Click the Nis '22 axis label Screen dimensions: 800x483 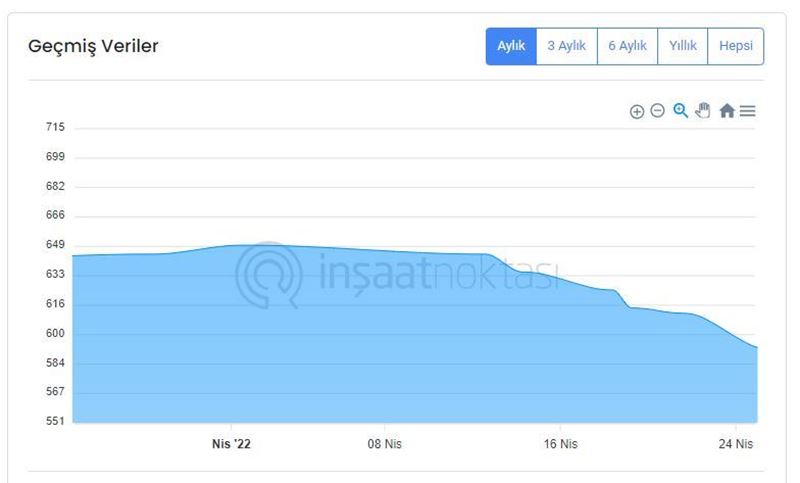pos(231,444)
